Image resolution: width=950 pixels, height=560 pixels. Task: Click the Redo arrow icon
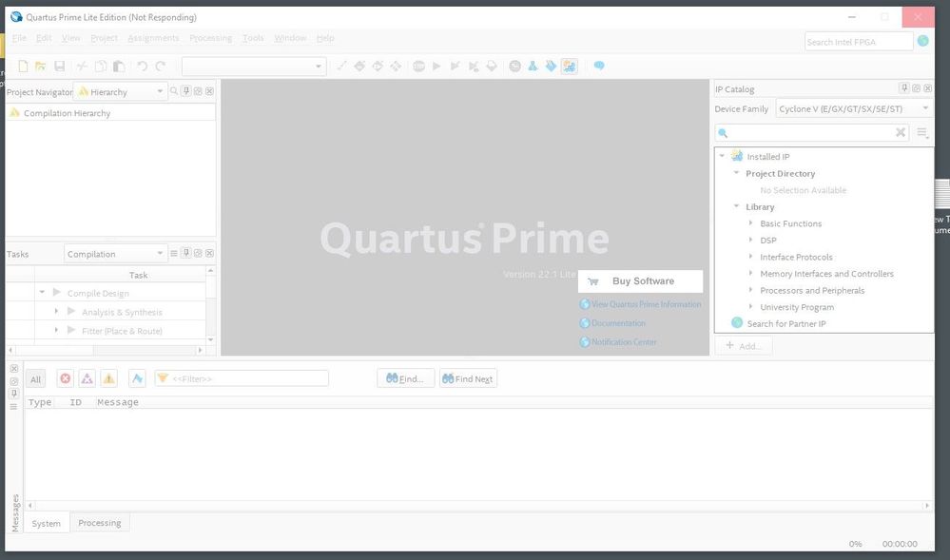(161, 66)
